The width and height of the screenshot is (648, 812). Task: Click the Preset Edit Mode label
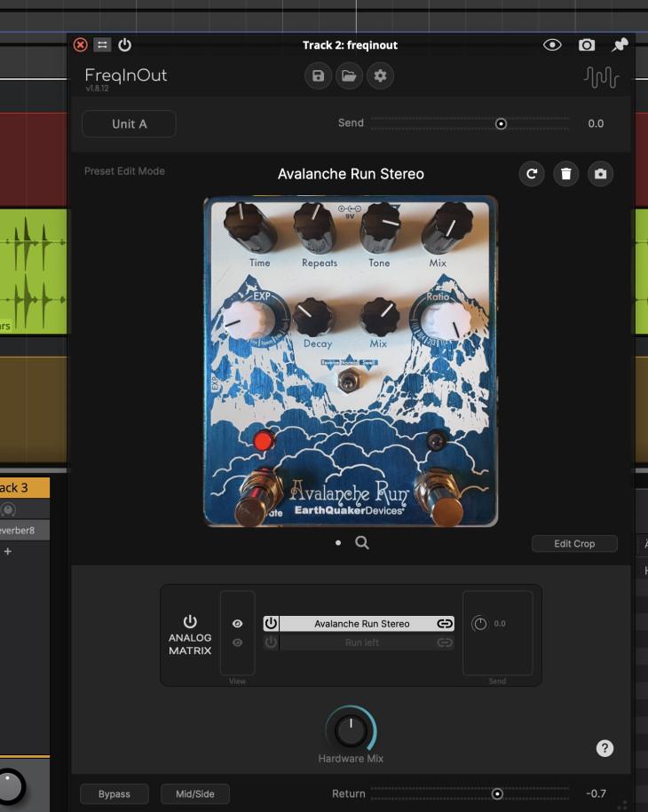tap(124, 171)
